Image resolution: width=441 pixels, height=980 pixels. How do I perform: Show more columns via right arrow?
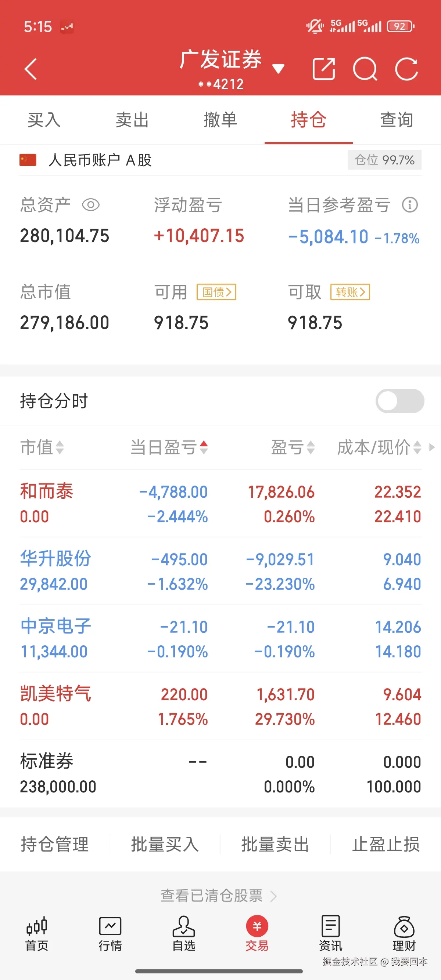pos(432,447)
